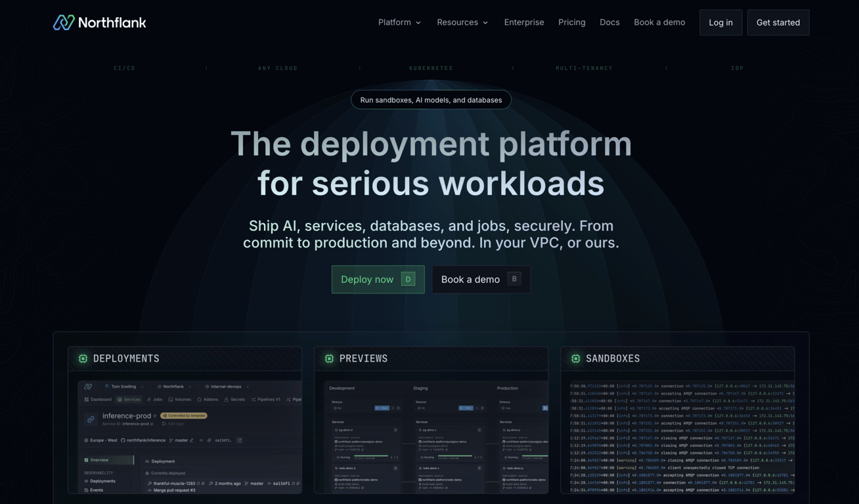Open the SANDBOXES card heading

tap(613, 358)
